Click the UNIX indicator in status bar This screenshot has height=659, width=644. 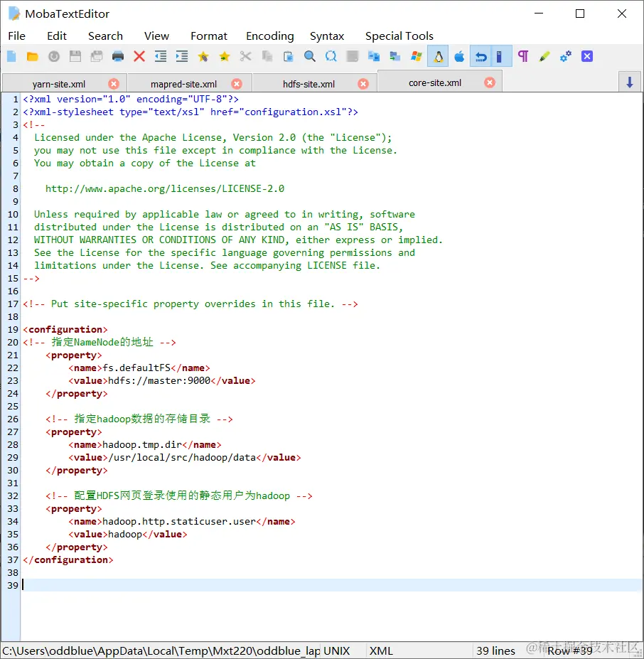click(x=337, y=650)
